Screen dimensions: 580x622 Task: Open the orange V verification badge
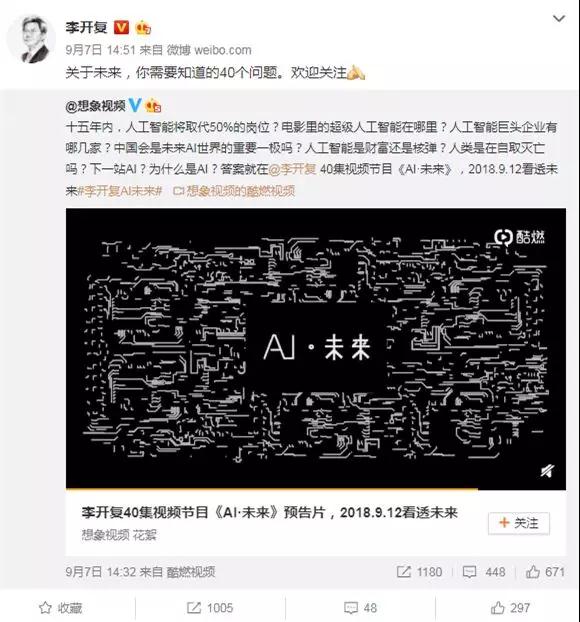[122, 28]
